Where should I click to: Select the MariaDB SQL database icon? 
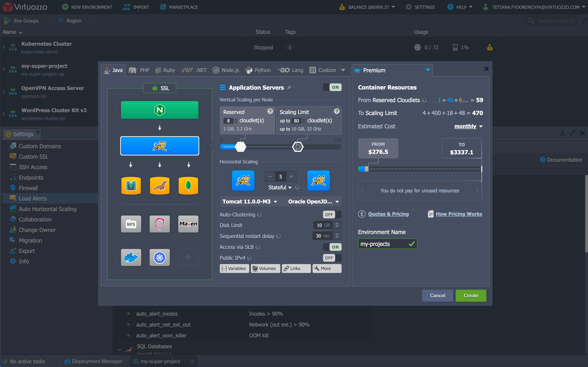[160, 186]
